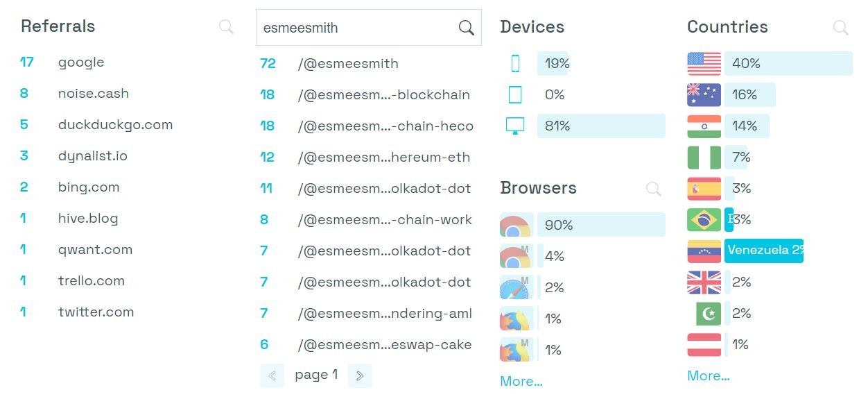Viewport: 868px width, 406px height.
Task: Go to the previous page arrow
Action: pos(272,375)
